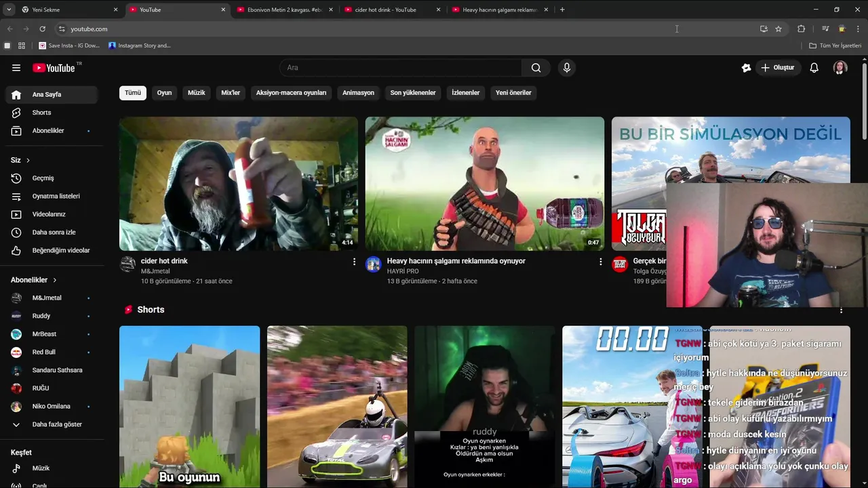Viewport: 868px width, 488px height.
Task: Open Red Bull channel in subscriptions
Action: coord(52,352)
